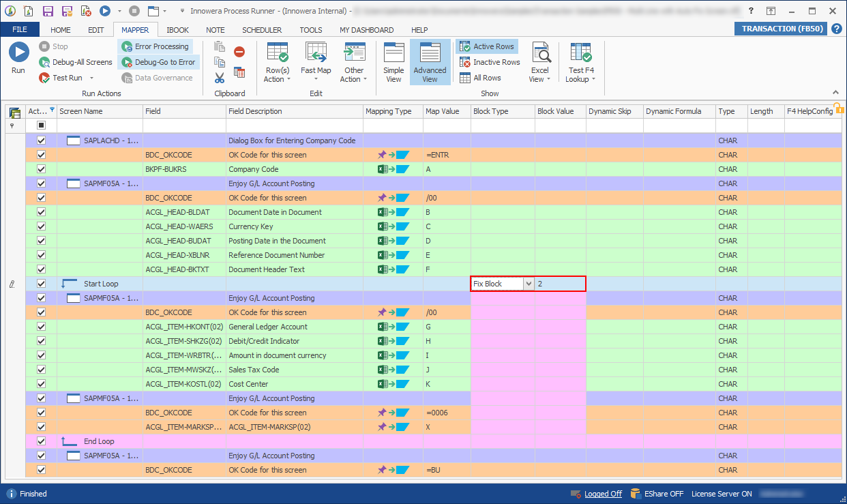The height and width of the screenshot is (504, 847).
Task: Open the SCHEDULER ribbon tab
Action: 262,30
